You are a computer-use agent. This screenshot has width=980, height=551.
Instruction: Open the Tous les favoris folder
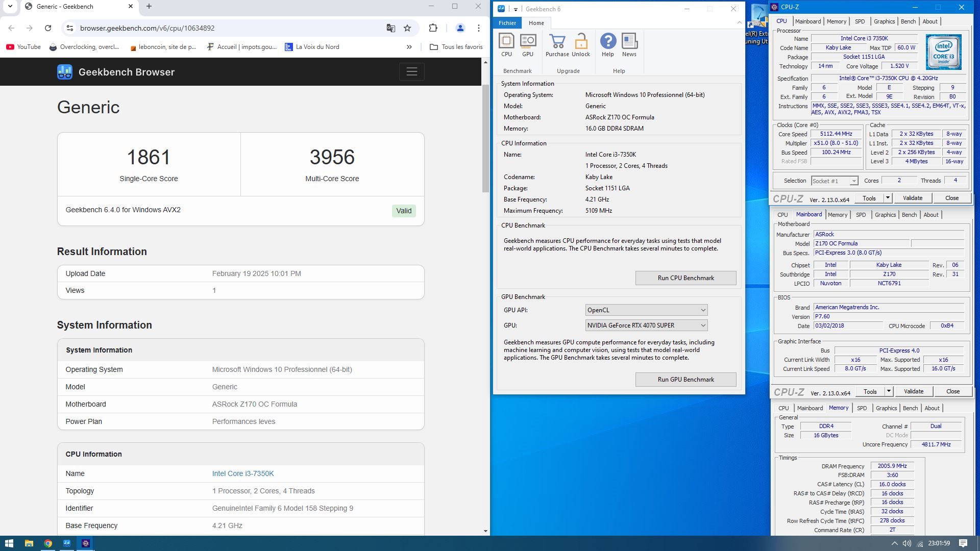(456, 47)
